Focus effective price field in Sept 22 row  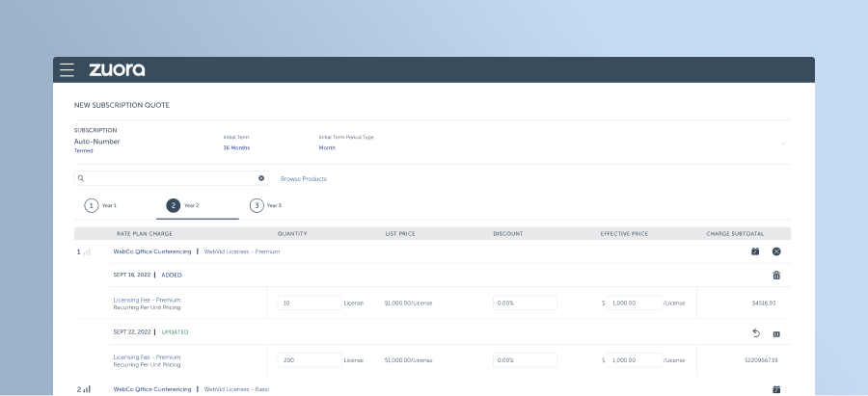[634, 360]
